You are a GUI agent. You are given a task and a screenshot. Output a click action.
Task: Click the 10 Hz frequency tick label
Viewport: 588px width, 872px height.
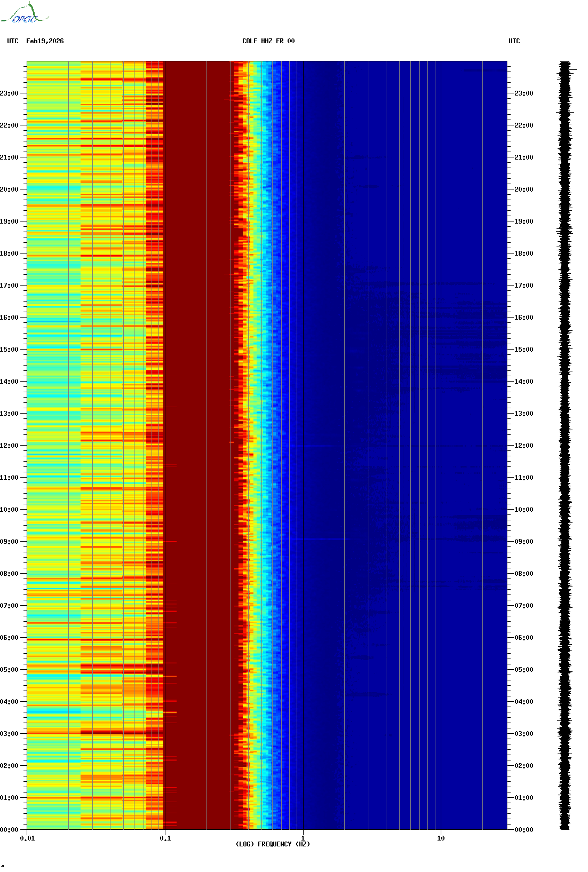(x=441, y=838)
